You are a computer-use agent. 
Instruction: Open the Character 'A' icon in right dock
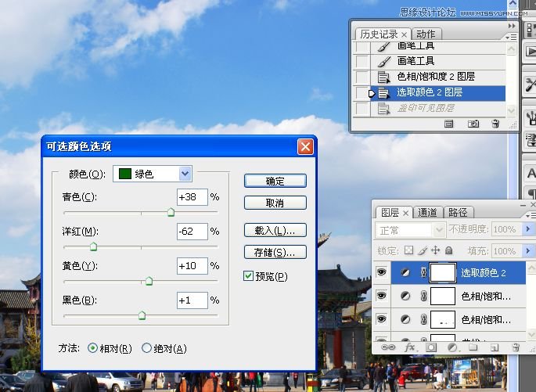[x=531, y=173]
